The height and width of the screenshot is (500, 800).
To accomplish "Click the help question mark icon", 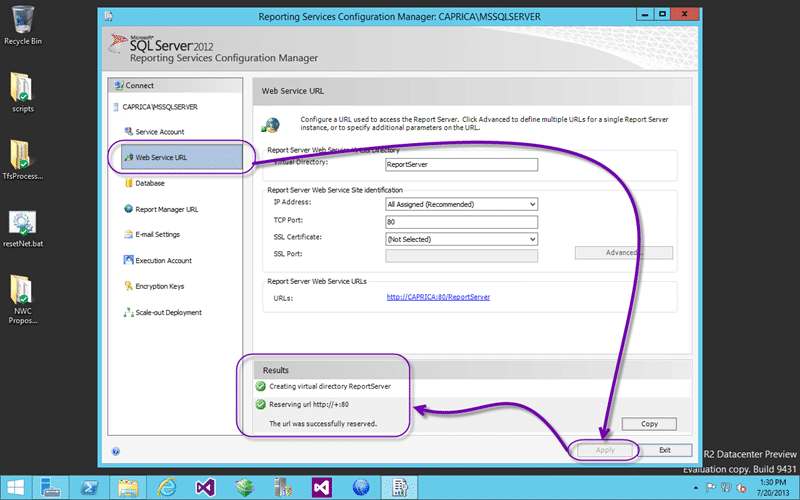I will pyautogui.click(x=116, y=451).
